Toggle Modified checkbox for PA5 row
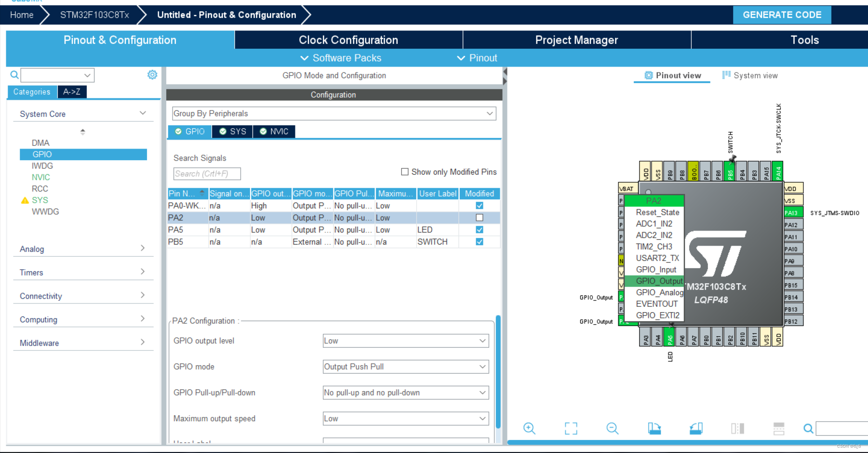The height and width of the screenshot is (453, 868). pyautogui.click(x=480, y=230)
